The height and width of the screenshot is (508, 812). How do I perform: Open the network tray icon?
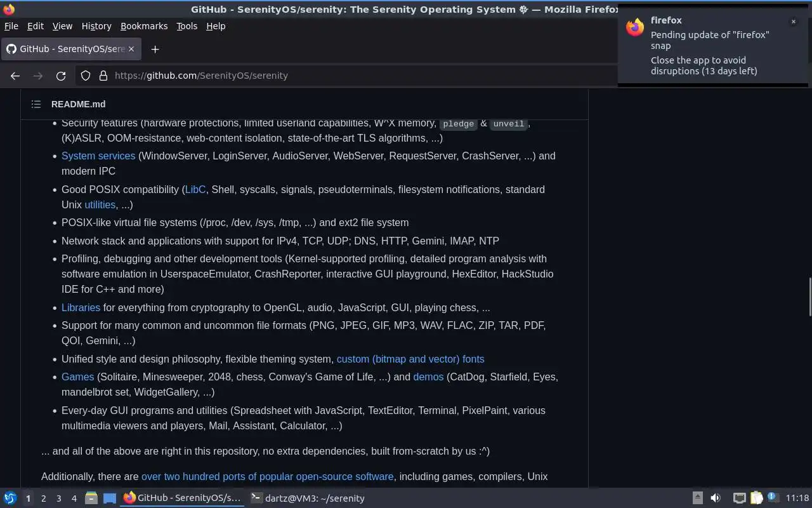click(739, 498)
